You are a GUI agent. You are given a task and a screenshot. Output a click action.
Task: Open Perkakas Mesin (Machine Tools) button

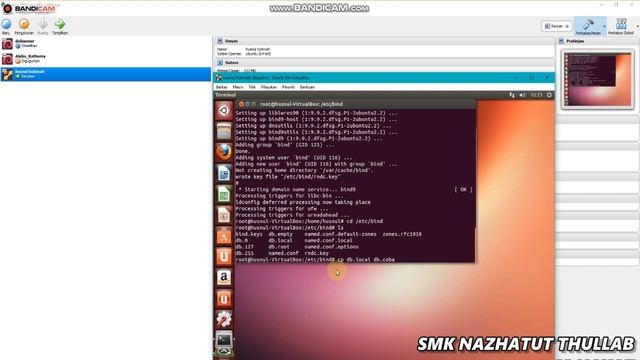[588, 26]
